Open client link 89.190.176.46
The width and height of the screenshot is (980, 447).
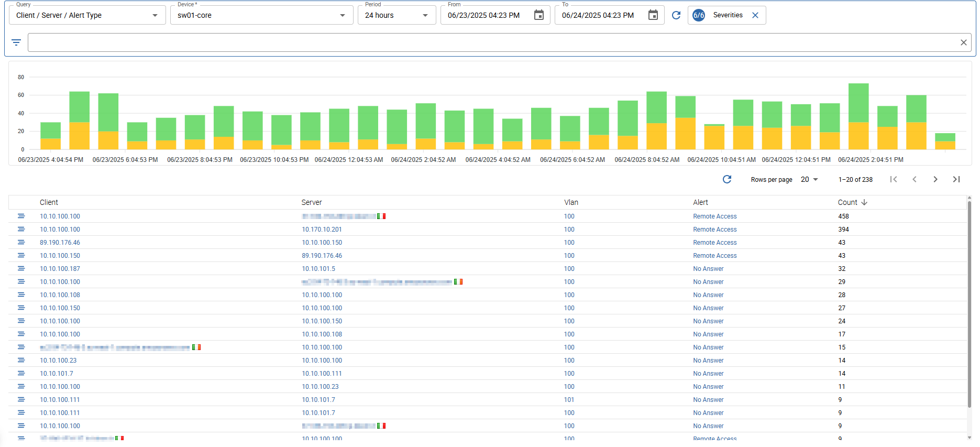click(x=60, y=243)
